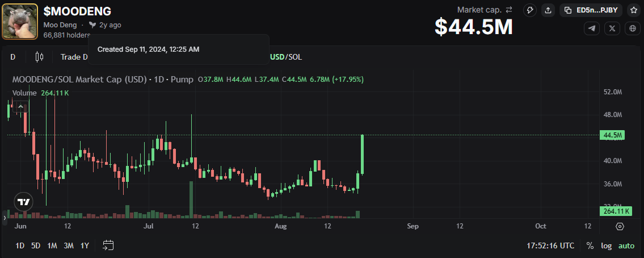Image resolution: width=644 pixels, height=258 pixels.
Task: Click the 17:52:16 UTC timezone button
Action: [550, 245]
